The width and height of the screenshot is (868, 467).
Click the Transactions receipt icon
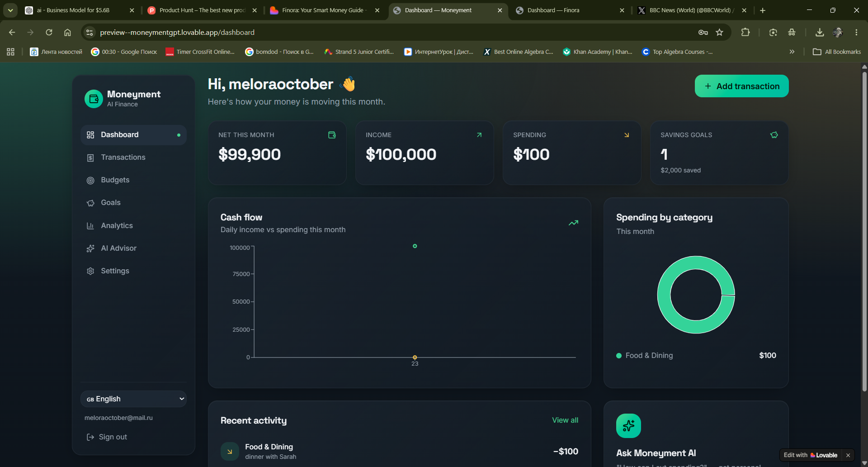90,157
